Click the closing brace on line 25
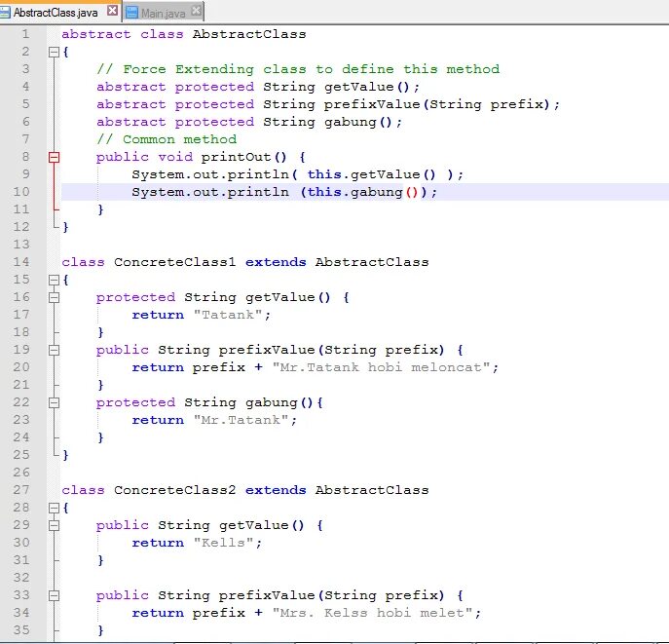The height and width of the screenshot is (644, 669). [65, 455]
